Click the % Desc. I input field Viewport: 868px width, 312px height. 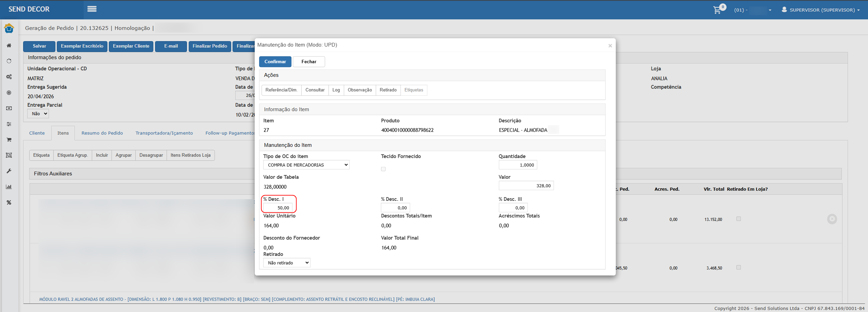(x=278, y=208)
